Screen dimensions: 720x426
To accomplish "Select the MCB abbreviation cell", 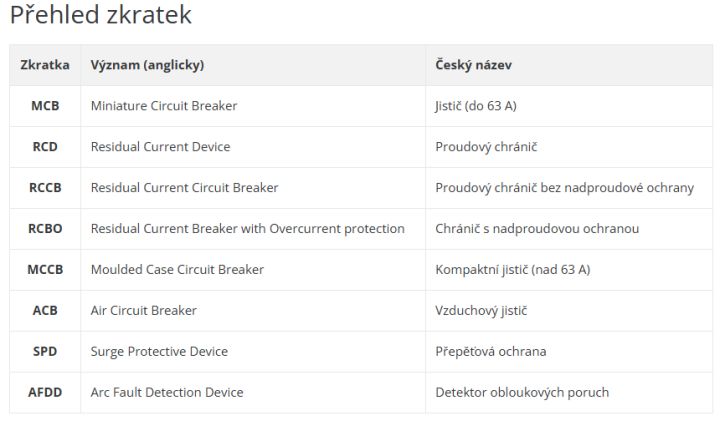I will pos(45,105).
